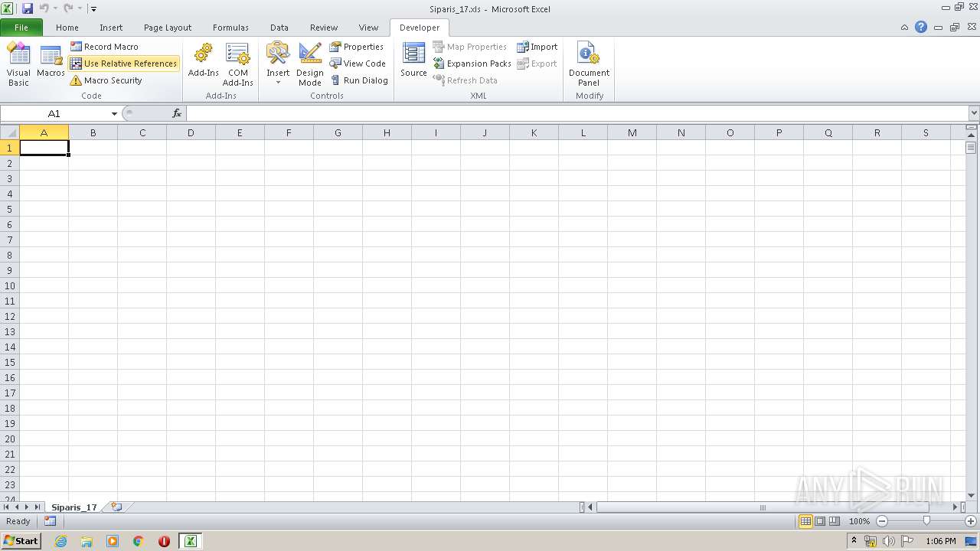Switch to the Data tab
This screenshot has height=551, width=980.
pos(279,28)
